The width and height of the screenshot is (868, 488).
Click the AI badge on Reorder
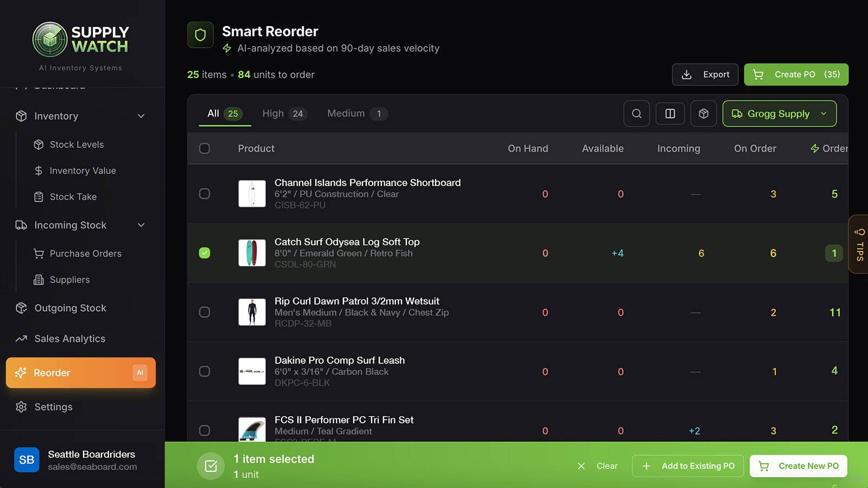pyautogui.click(x=140, y=373)
